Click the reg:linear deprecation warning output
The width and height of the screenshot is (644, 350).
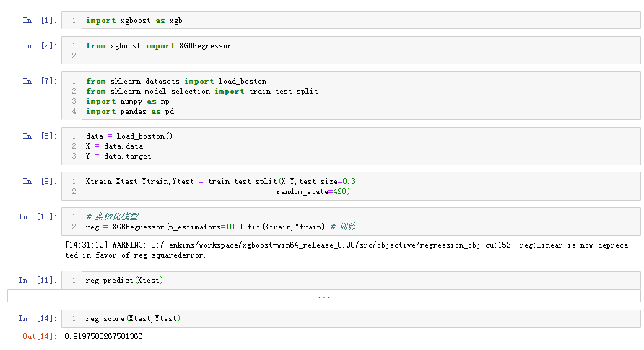pos(347,250)
